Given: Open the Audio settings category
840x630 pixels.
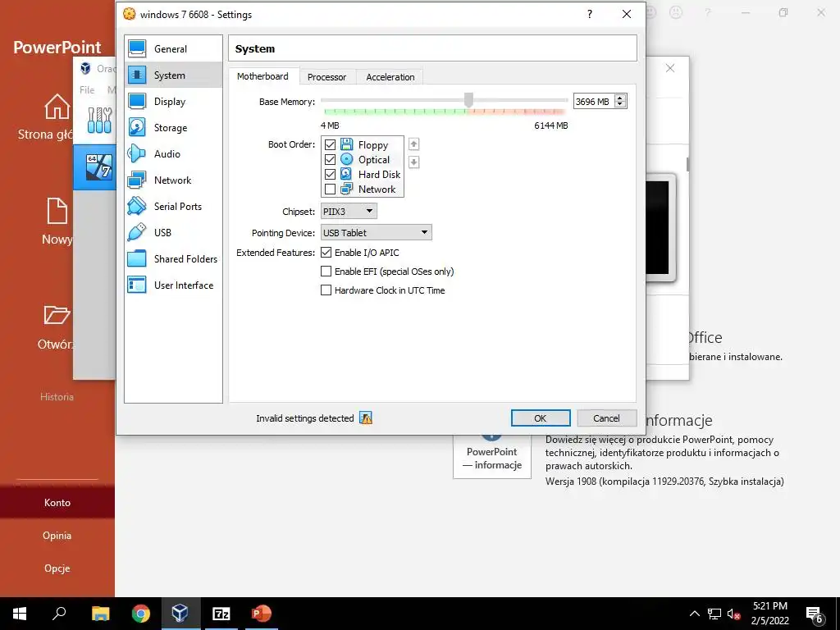Looking at the screenshot, I should (173, 153).
